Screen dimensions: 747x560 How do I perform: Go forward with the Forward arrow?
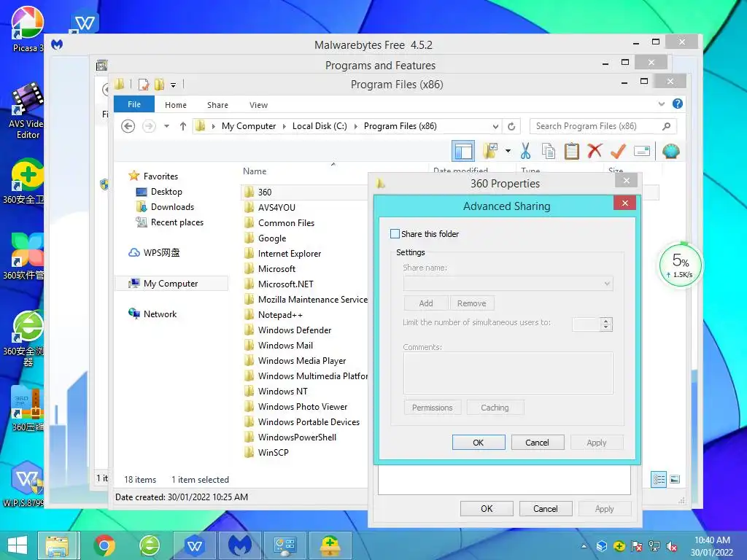coord(149,126)
